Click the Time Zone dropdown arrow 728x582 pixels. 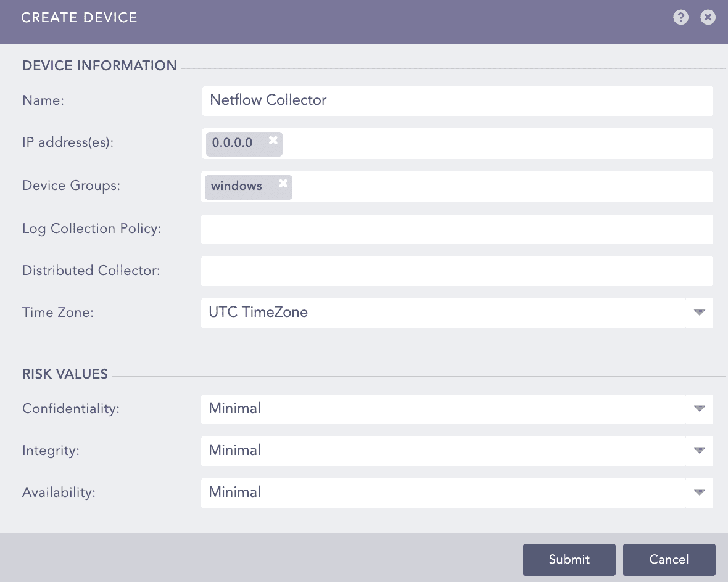[x=699, y=313]
